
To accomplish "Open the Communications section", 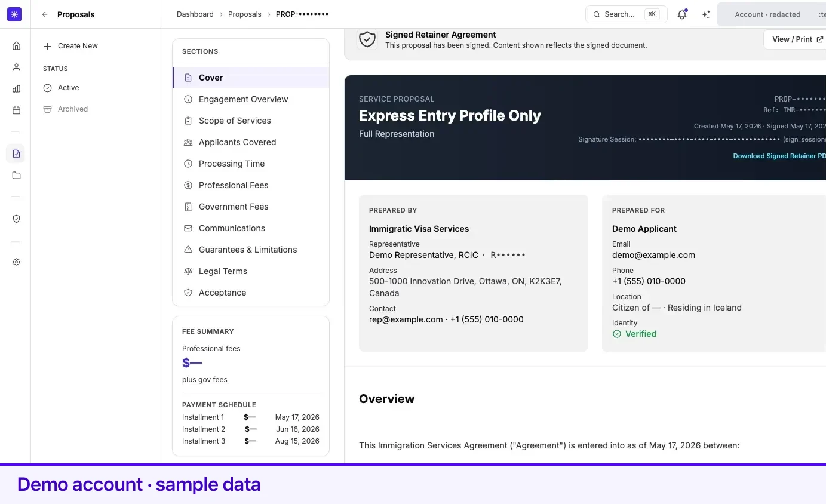I will (x=251, y=228).
